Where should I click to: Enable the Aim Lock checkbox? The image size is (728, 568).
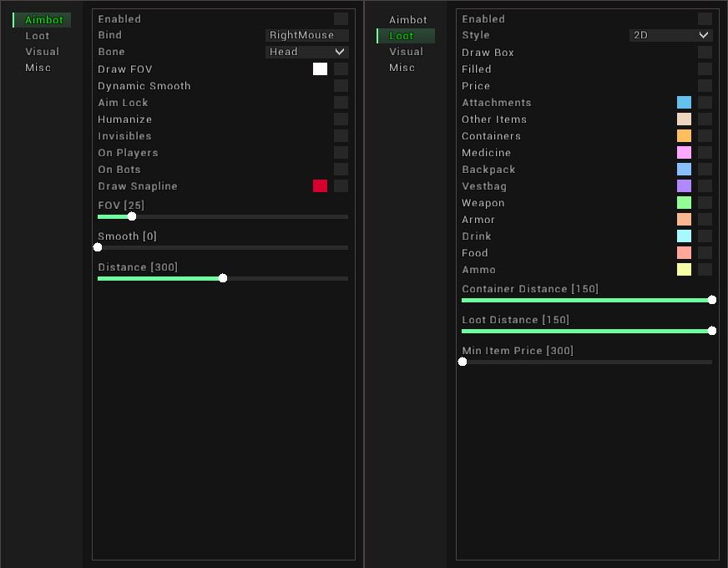pos(341,103)
